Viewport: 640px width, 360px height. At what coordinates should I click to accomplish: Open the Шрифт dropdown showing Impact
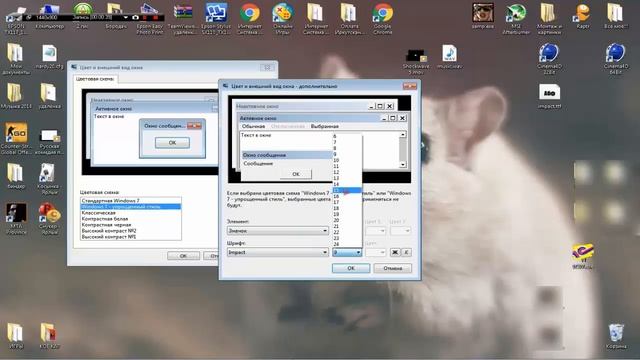click(x=278, y=252)
